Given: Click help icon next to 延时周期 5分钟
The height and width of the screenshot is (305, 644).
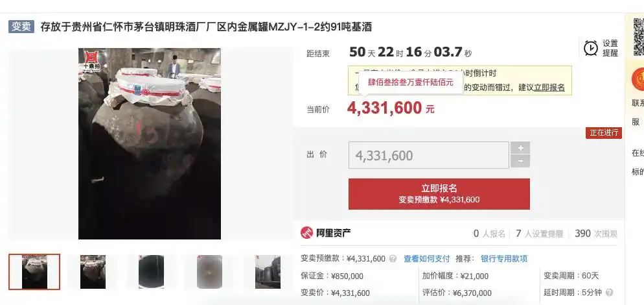Looking at the screenshot, I should pyautogui.click(x=609, y=293).
